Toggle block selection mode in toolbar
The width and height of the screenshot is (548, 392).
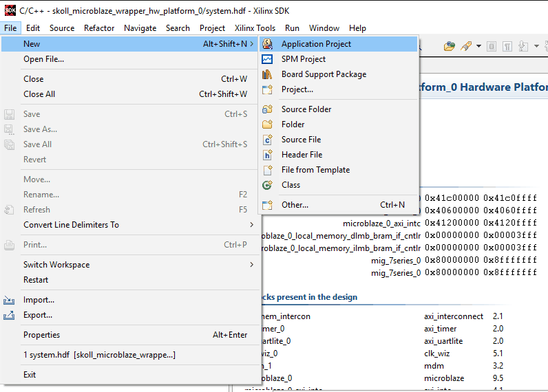pyautogui.click(x=492, y=47)
